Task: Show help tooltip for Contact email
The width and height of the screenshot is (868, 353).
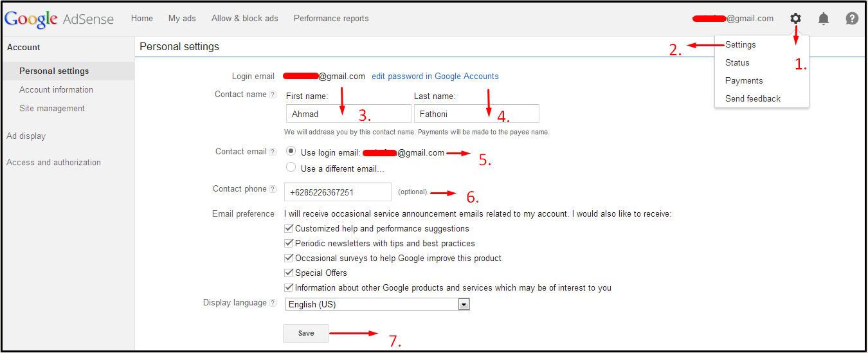Action: tap(273, 152)
